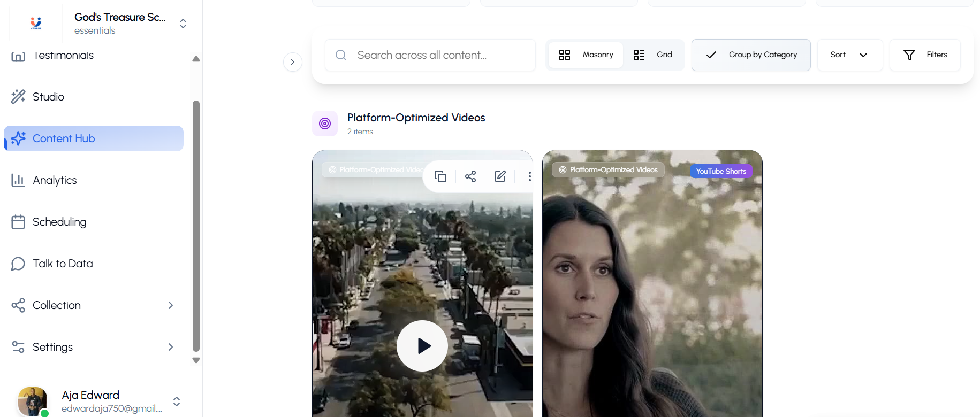This screenshot has height=417, width=980.
Task: Click the YouTube Shorts badge on second video
Action: [x=721, y=171]
